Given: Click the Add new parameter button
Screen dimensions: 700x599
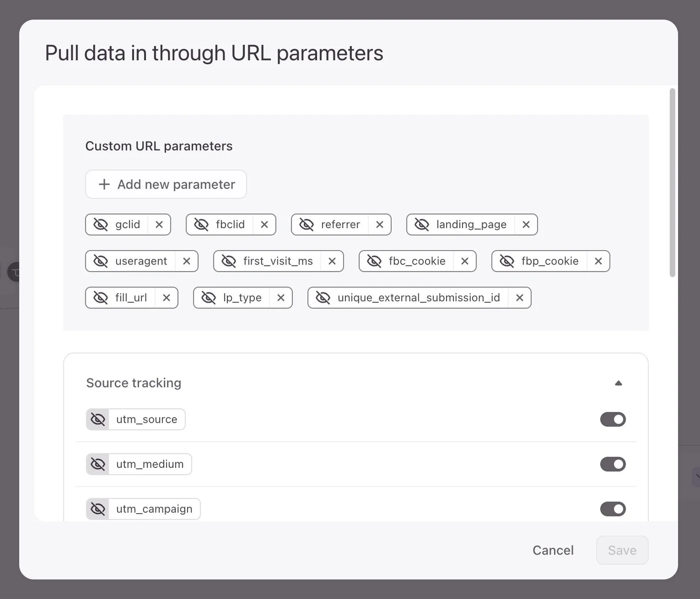Looking at the screenshot, I should point(166,184).
